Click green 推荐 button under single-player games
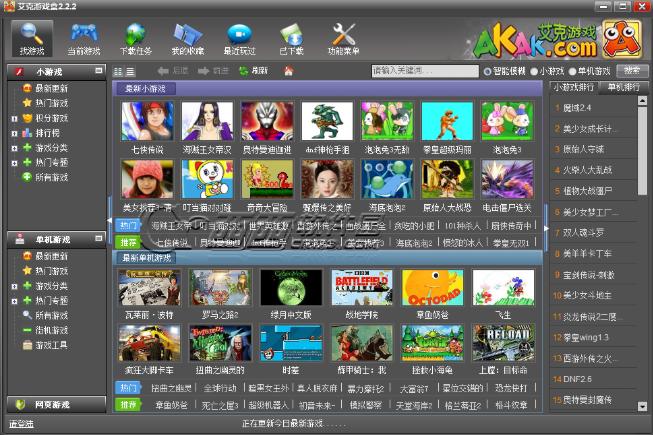This screenshot has height=435, width=653. pyautogui.click(x=128, y=404)
